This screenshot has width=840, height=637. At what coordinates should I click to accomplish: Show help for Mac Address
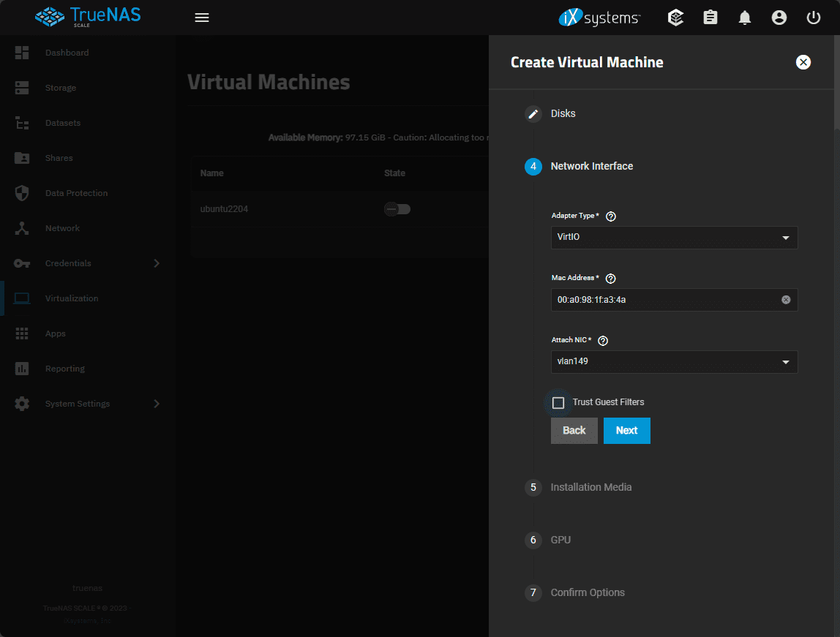[x=611, y=279]
